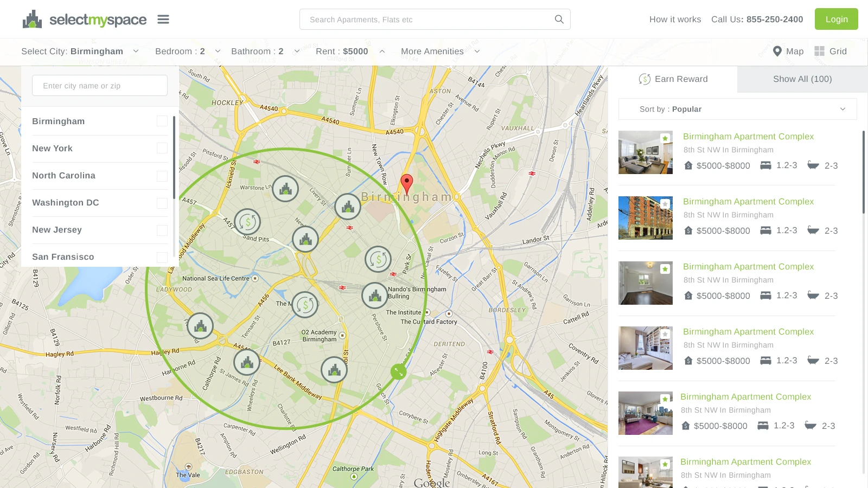The width and height of the screenshot is (868, 488).
Task: Toggle favorite star on fourth apartment listing
Action: (665, 334)
